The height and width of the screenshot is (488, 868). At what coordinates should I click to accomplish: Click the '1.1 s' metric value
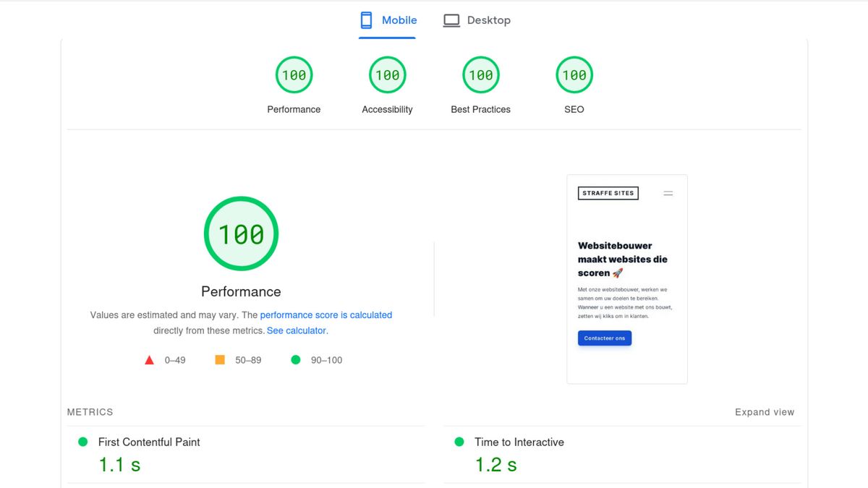tap(119, 465)
